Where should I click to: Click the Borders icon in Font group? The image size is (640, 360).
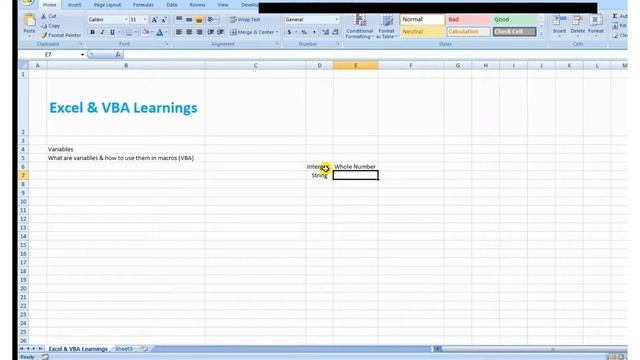click(x=129, y=32)
